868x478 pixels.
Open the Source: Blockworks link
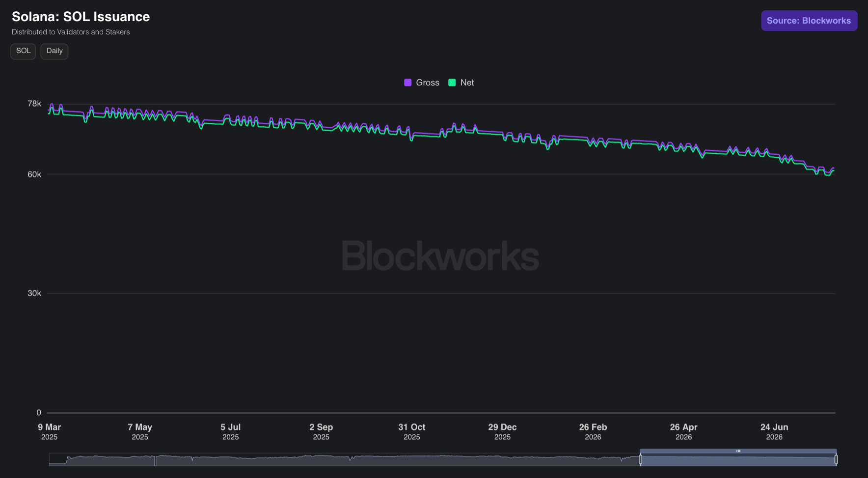click(x=809, y=21)
